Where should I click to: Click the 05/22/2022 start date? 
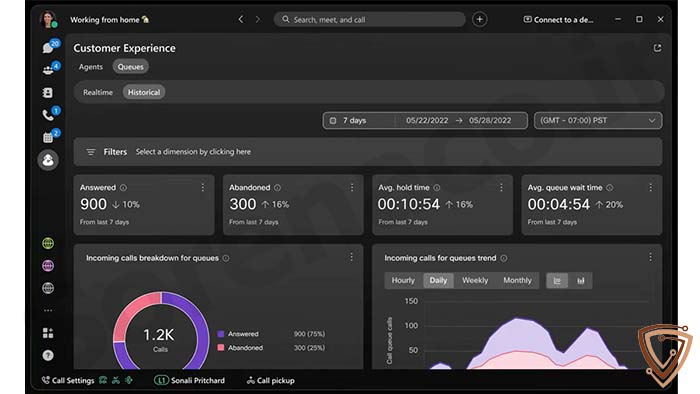[x=427, y=120]
